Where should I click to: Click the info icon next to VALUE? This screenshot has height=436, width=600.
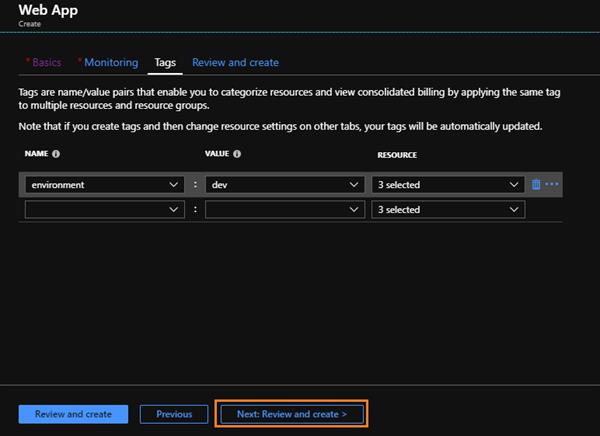coord(237,155)
